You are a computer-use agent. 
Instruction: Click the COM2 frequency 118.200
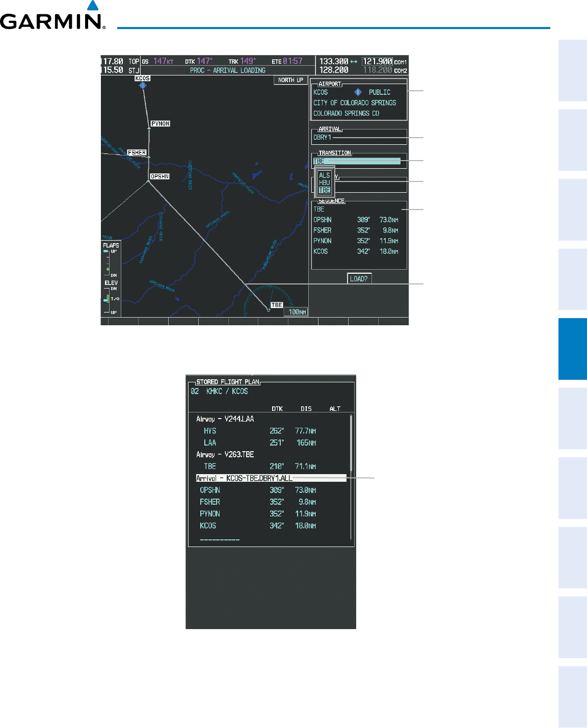pos(378,70)
